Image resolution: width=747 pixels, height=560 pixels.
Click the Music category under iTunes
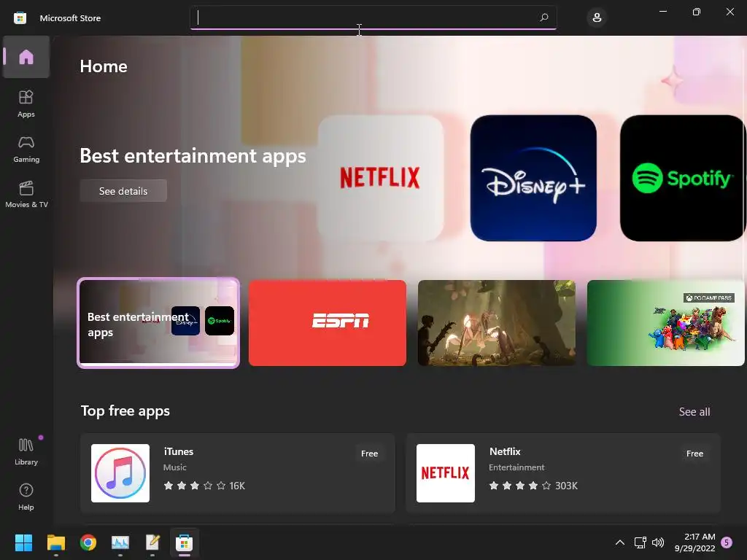tap(175, 467)
